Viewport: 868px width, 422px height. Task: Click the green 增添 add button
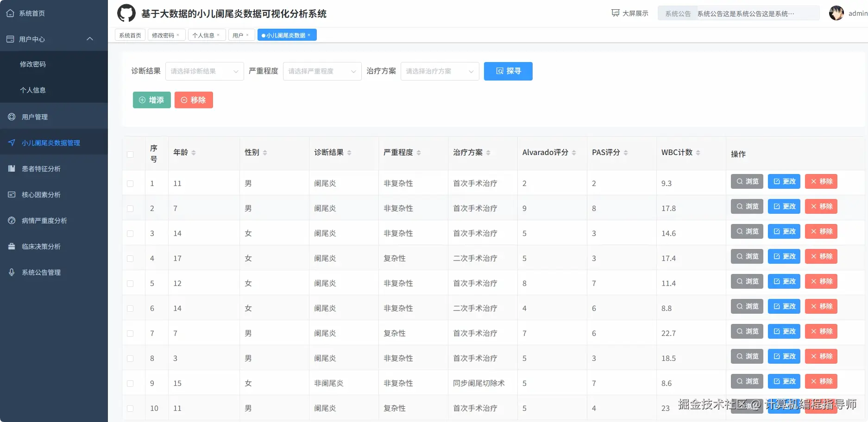pos(151,99)
